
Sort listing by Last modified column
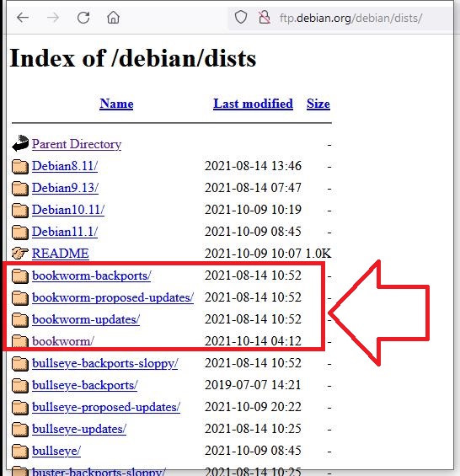[x=253, y=104]
